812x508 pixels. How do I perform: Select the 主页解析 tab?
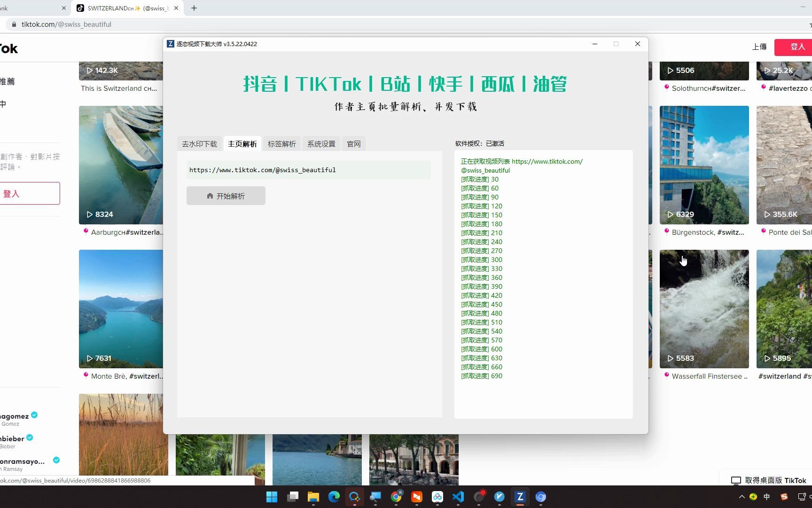242,144
